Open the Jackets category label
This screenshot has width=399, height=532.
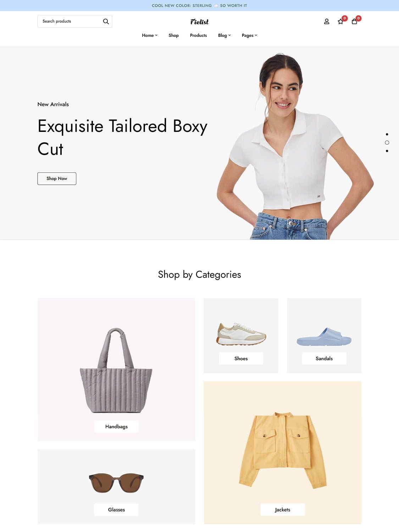[283, 510]
